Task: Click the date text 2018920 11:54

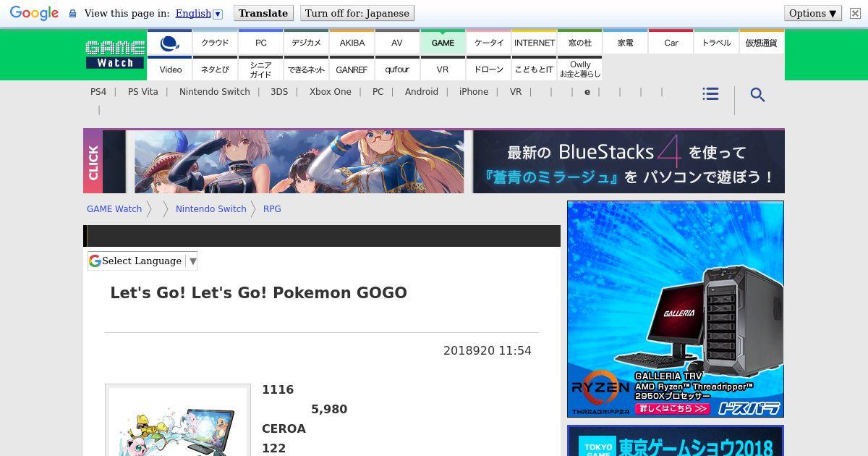Action: click(x=488, y=350)
